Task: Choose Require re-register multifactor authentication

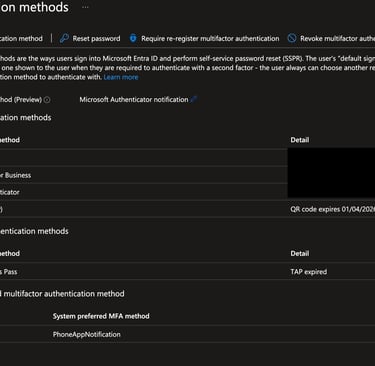Action: tap(210, 38)
